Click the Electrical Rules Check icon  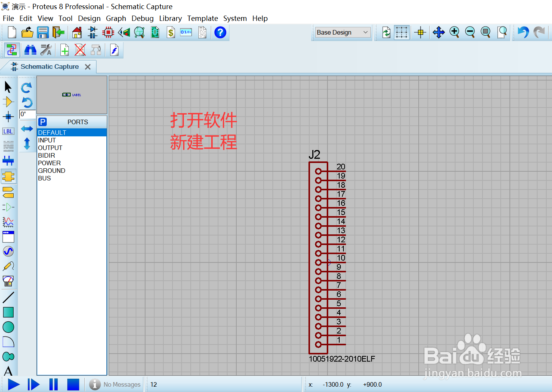[114, 50]
